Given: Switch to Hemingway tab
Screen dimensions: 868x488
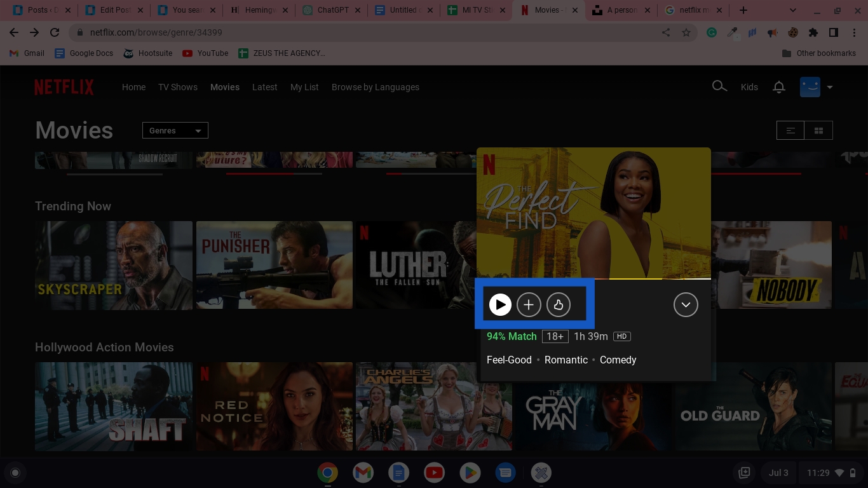Looking at the screenshot, I should [x=260, y=10].
